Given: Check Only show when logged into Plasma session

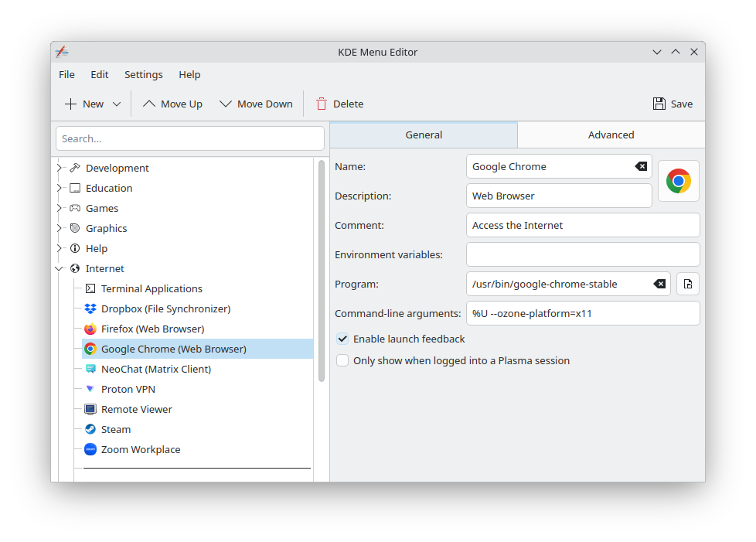Looking at the screenshot, I should pyautogui.click(x=342, y=361).
